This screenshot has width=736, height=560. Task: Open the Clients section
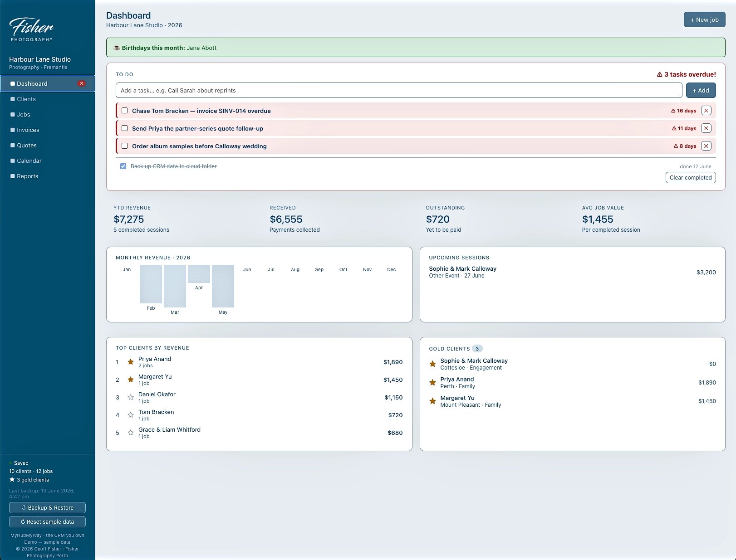click(x=48, y=99)
